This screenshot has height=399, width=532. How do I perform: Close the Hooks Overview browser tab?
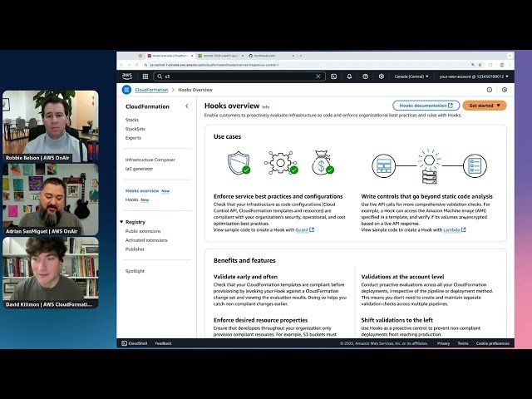(192, 56)
